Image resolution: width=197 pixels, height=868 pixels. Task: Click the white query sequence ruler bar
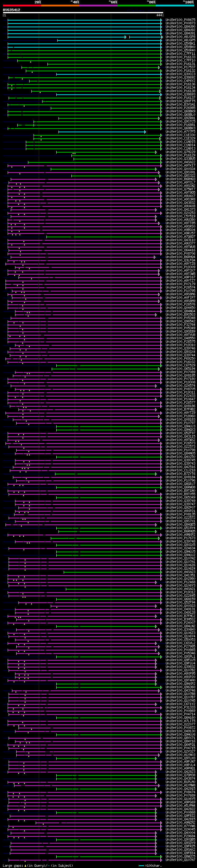click(x=83, y=13)
